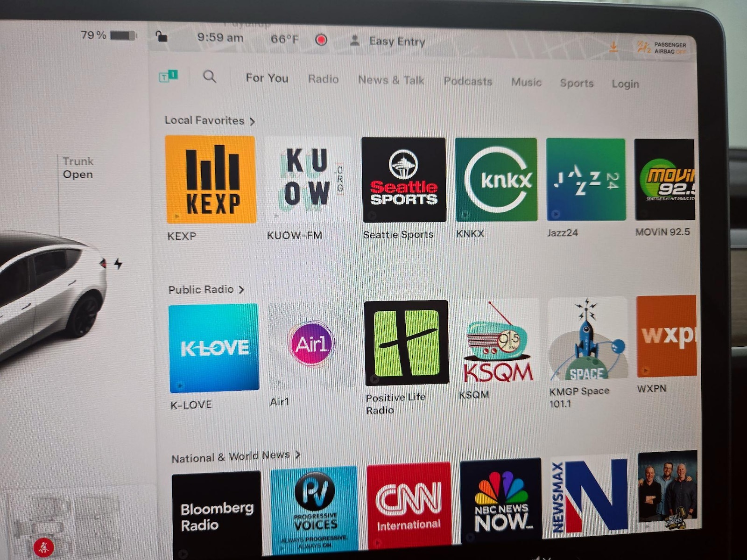The height and width of the screenshot is (560, 747).
Task: Expand the Public Radio section
Action: pyautogui.click(x=206, y=289)
